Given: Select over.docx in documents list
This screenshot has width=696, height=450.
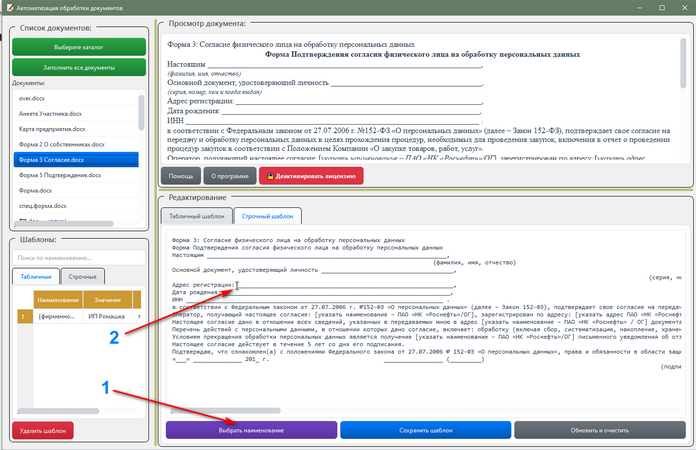Looking at the screenshot, I should click(x=76, y=99).
